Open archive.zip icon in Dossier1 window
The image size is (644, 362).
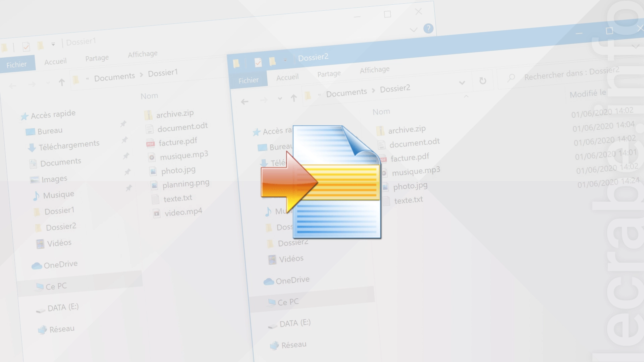click(148, 115)
